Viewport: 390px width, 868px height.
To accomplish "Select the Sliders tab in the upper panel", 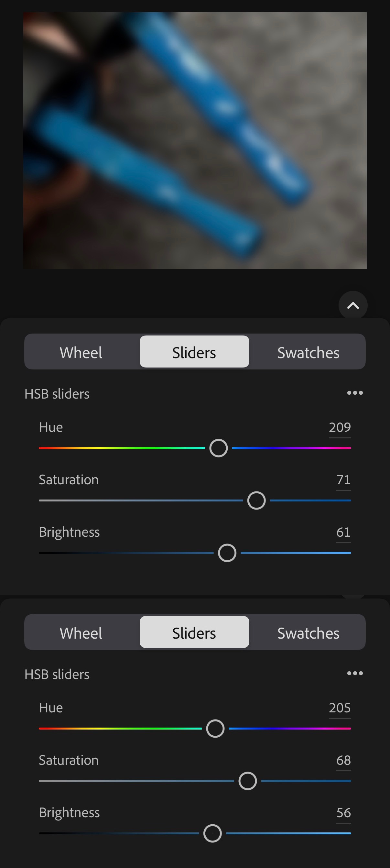I will (194, 352).
